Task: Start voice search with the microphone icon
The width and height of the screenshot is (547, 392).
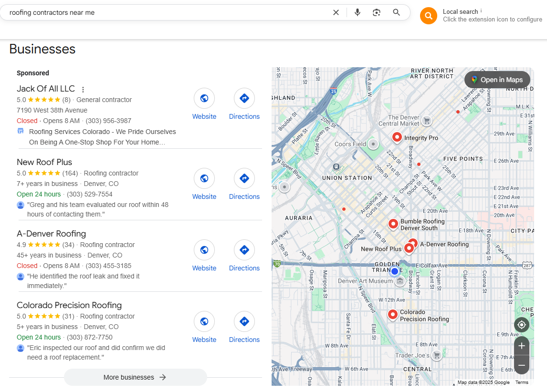Action: [x=357, y=12]
